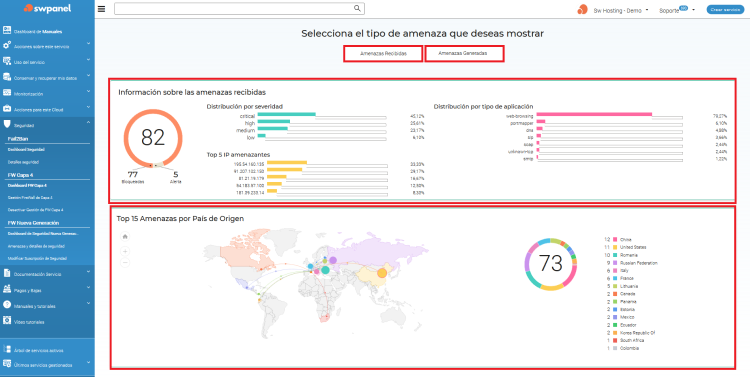The height and width of the screenshot is (377, 750).
Task: Show Amenazas Generadas
Action: point(464,54)
